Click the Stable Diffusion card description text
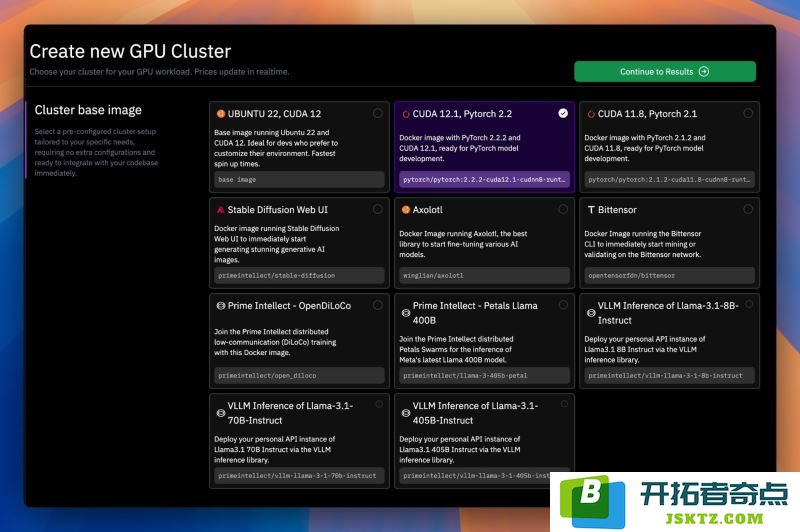This screenshot has height=532, width=800. coord(277,244)
